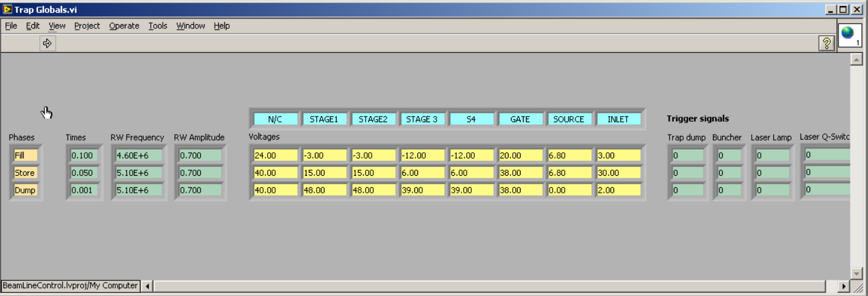This screenshot has height=296, width=868.
Task: Click the horizontal scrollbar left arrow
Action: [x=148, y=286]
